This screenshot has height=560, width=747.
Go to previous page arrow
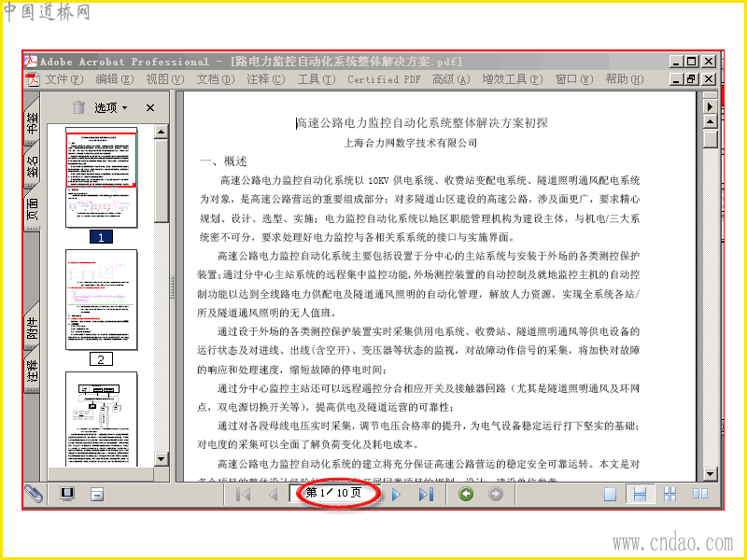pos(273,495)
